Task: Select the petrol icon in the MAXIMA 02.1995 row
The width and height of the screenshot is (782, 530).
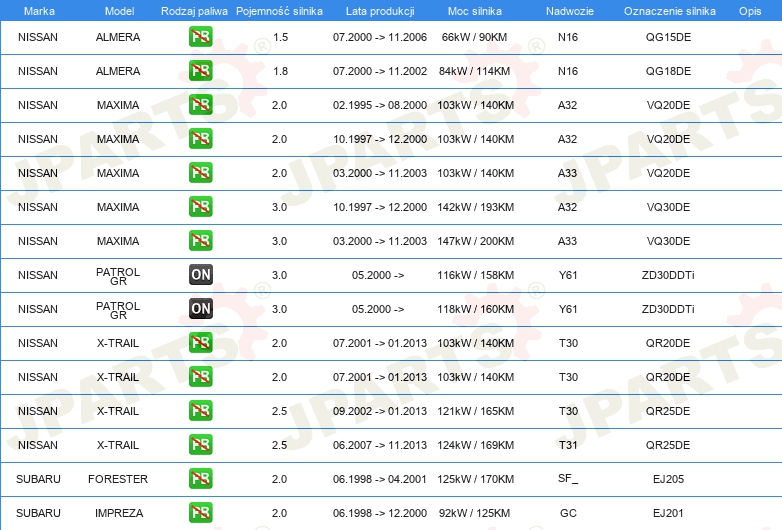Action: (200, 104)
